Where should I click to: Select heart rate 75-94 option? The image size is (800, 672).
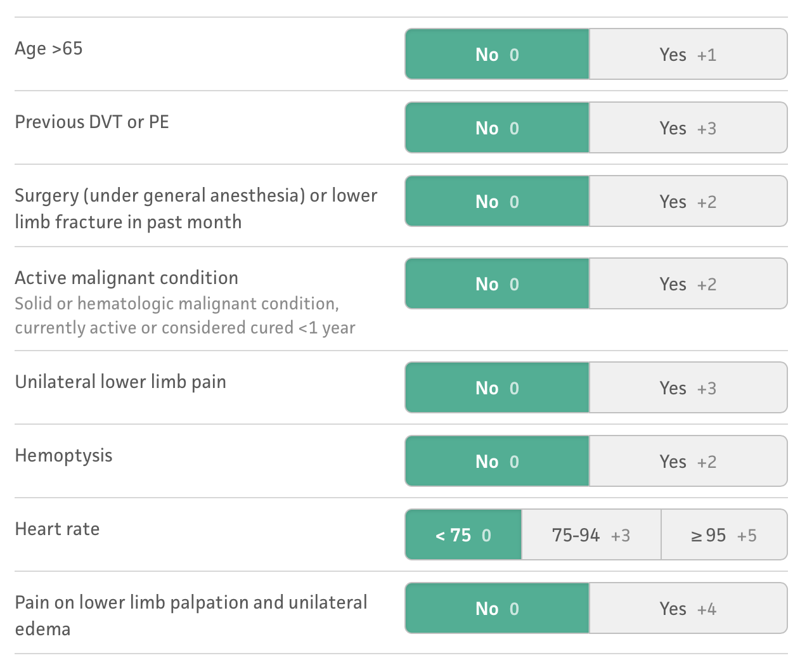pyautogui.click(x=591, y=535)
